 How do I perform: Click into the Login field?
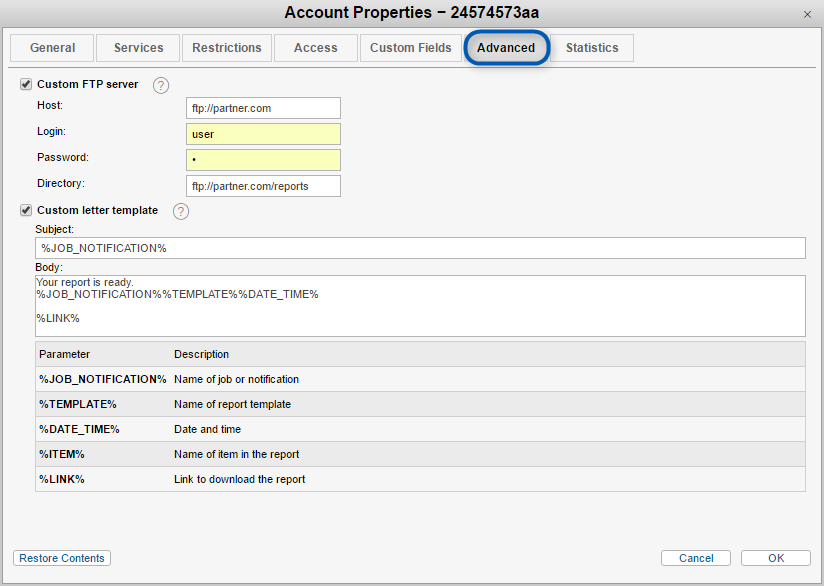click(x=263, y=134)
